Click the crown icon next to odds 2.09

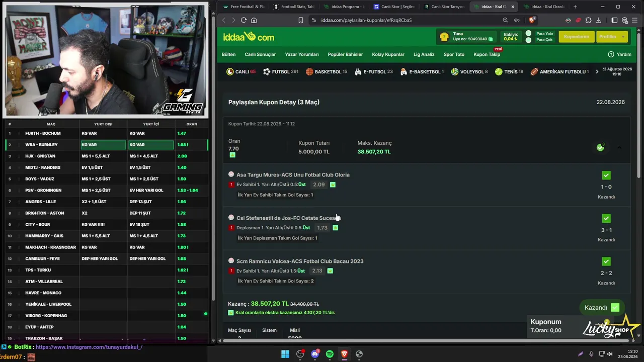point(333,185)
